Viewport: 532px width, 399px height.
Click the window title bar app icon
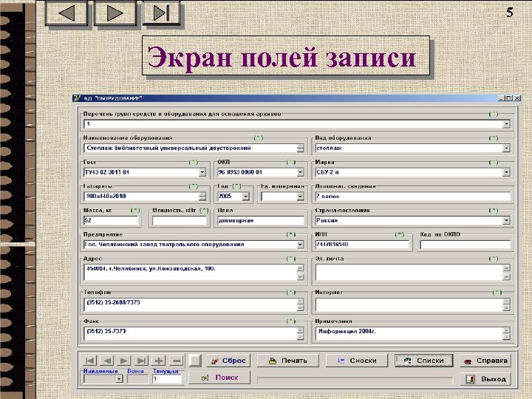[x=77, y=98]
